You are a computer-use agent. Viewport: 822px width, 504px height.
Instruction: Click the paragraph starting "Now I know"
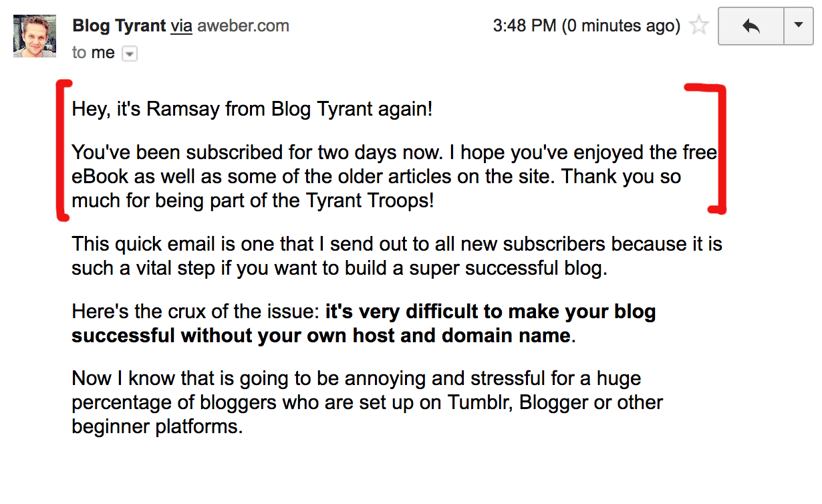click(x=368, y=402)
